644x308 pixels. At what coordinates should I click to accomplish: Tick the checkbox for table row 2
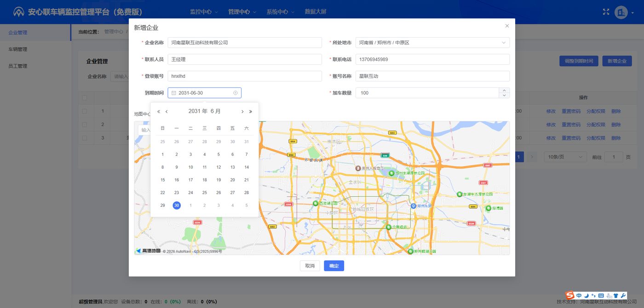[x=84, y=125]
